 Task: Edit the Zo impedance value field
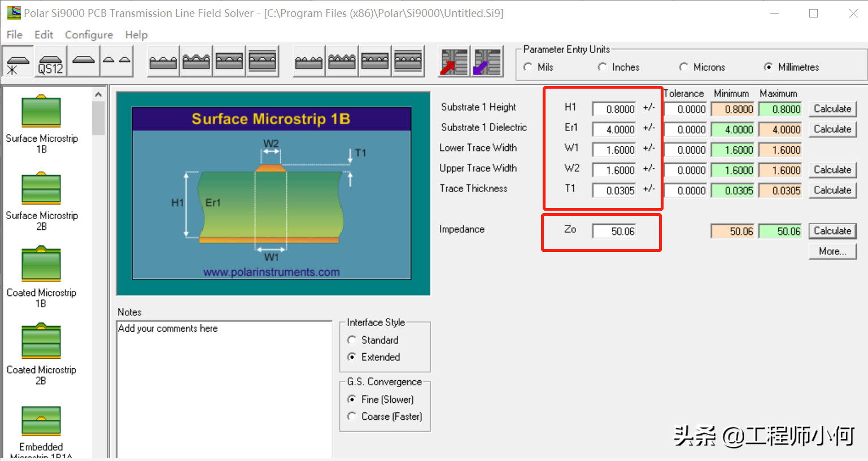(614, 231)
